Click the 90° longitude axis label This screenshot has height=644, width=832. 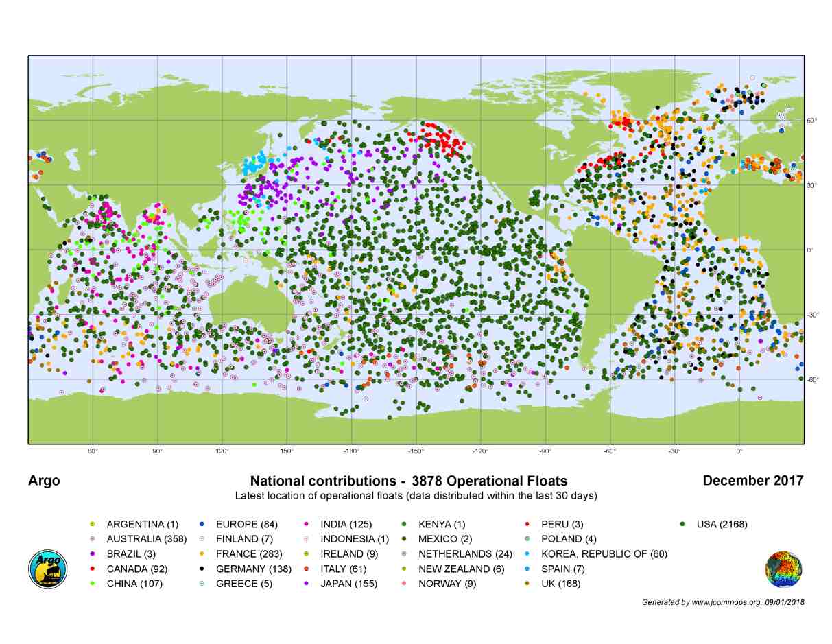[x=158, y=451]
